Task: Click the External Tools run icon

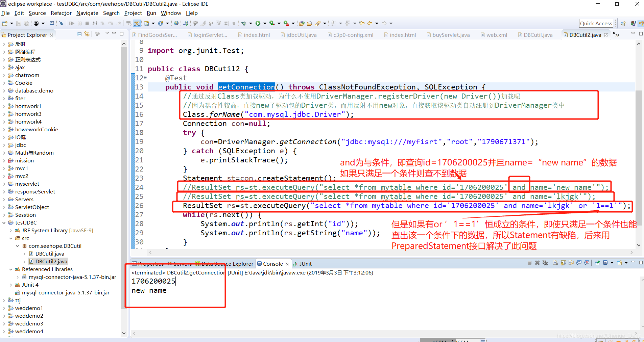Action: coord(286,23)
